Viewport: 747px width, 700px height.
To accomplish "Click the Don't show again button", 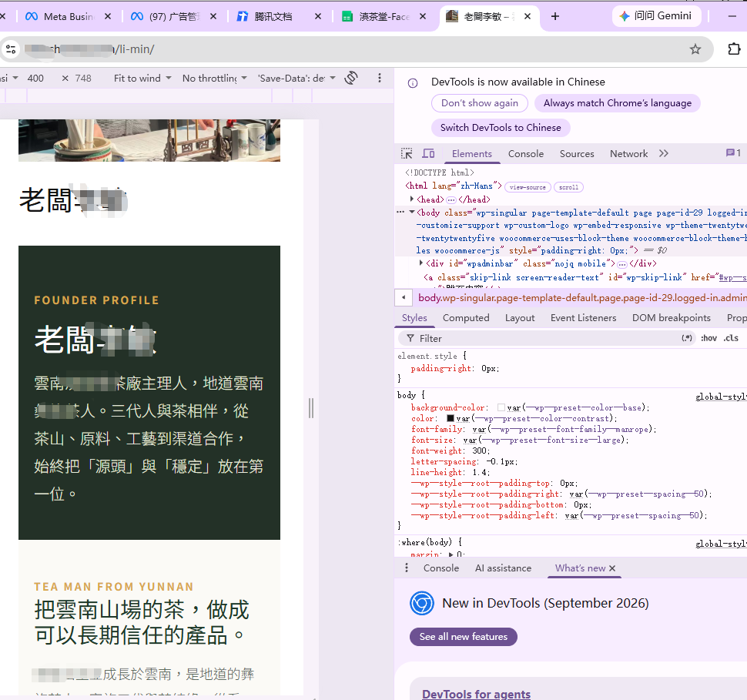I will tap(479, 103).
